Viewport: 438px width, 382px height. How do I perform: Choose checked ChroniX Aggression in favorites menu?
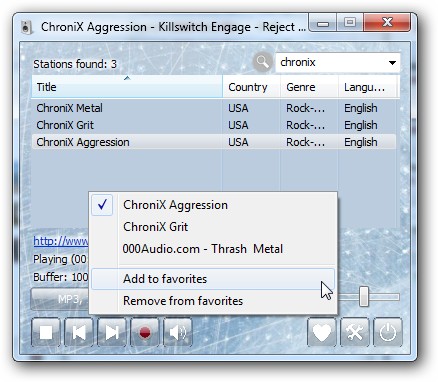pos(213,205)
